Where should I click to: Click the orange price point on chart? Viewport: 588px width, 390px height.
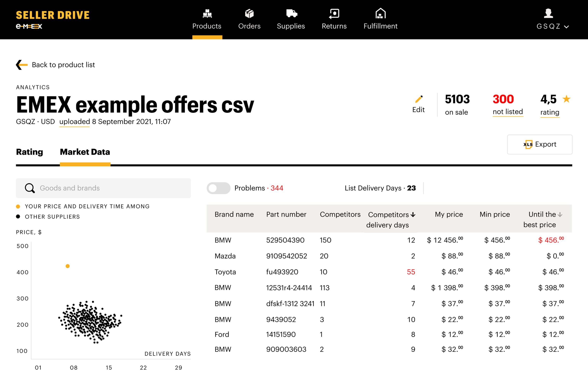pyautogui.click(x=67, y=266)
